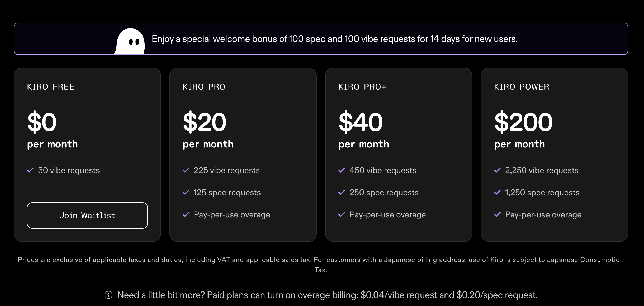Select the Kiro Power plan heading

pyautogui.click(x=522, y=87)
